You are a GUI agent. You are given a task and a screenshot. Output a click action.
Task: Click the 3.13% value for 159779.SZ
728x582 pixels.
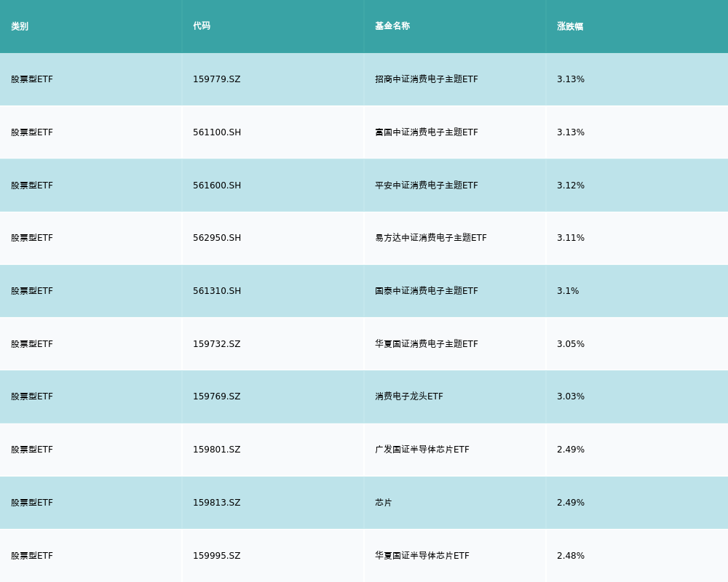[x=571, y=79]
